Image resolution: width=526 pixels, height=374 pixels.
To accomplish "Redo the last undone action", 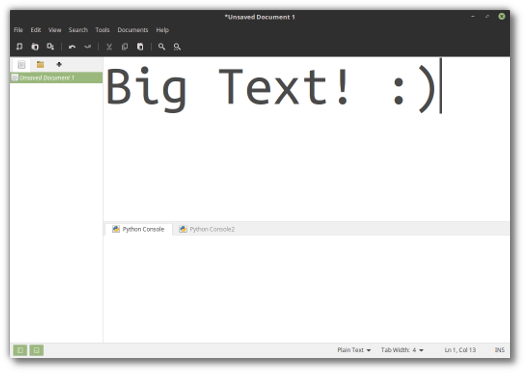I will pos(88,47).
